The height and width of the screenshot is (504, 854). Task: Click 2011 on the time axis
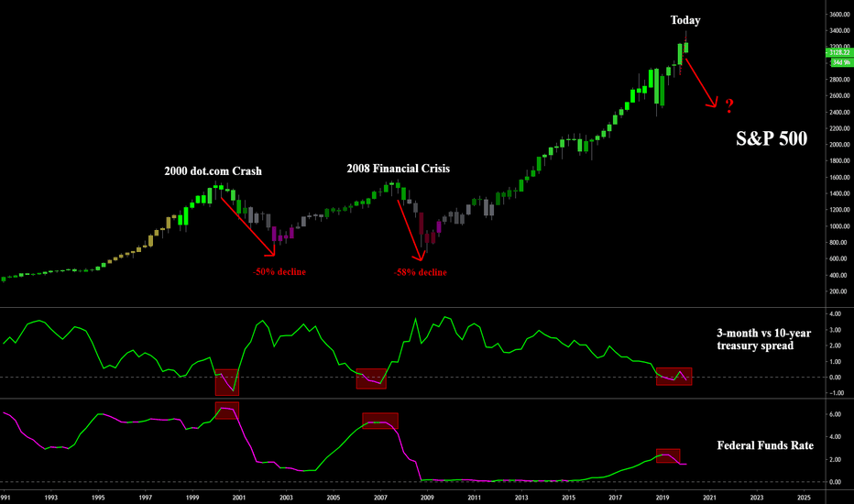[475, 498]
